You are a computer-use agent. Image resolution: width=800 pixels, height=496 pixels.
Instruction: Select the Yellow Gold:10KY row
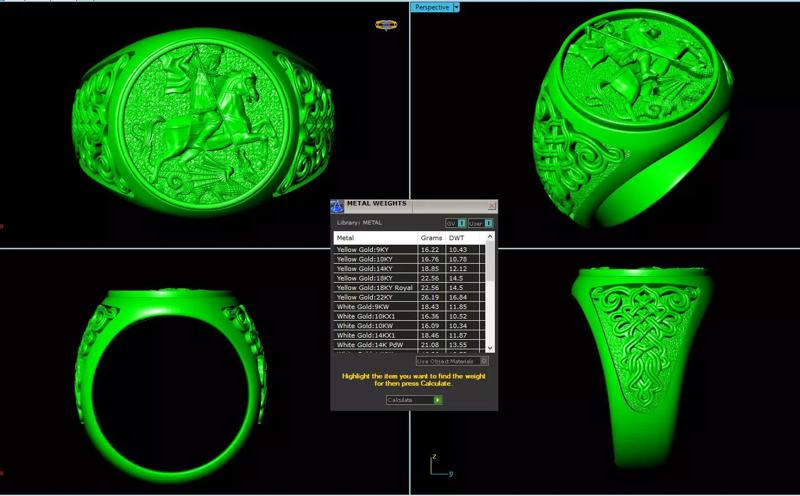click(409, 259)
